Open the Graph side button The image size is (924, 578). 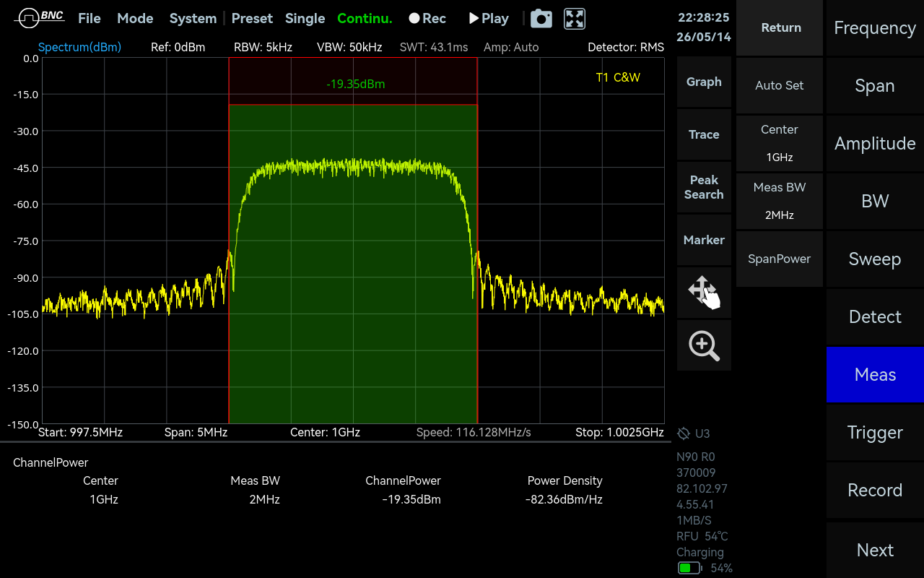click(x=704, y=82)
